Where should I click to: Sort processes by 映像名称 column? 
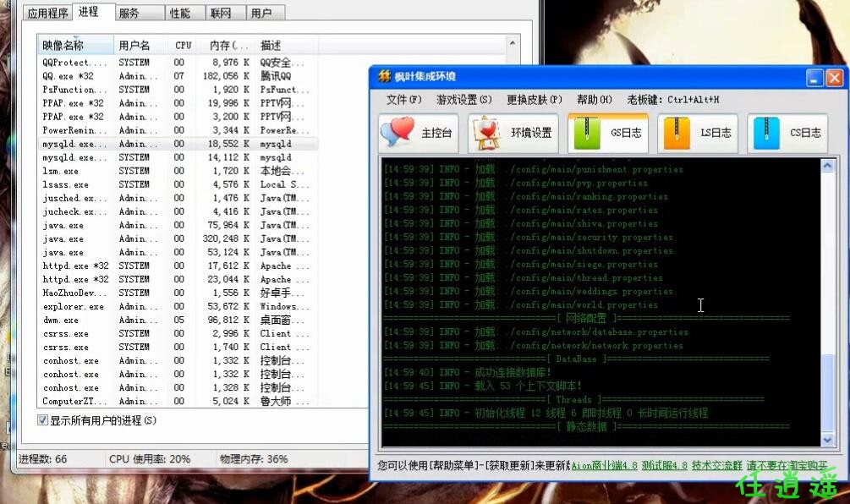click(x=75, y=45)
